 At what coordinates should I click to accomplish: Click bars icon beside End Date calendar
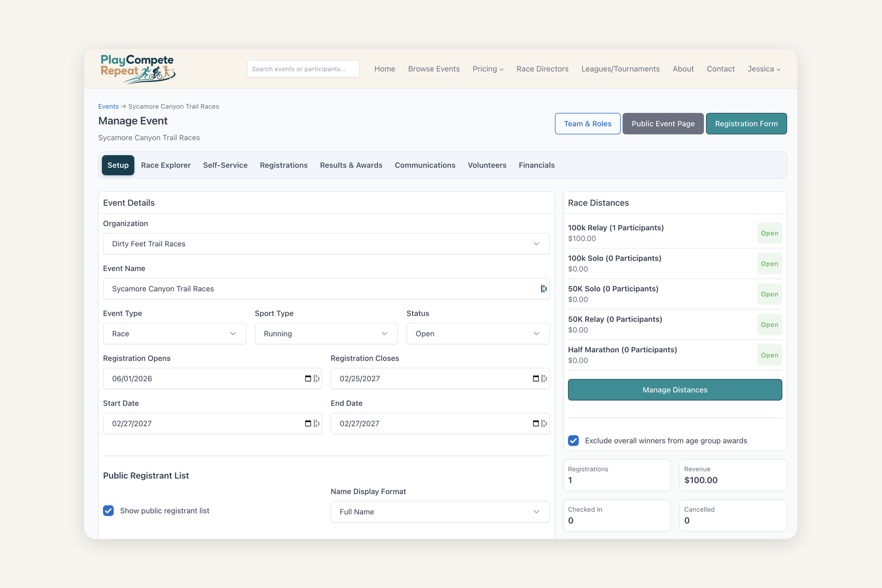pos(544,424)
